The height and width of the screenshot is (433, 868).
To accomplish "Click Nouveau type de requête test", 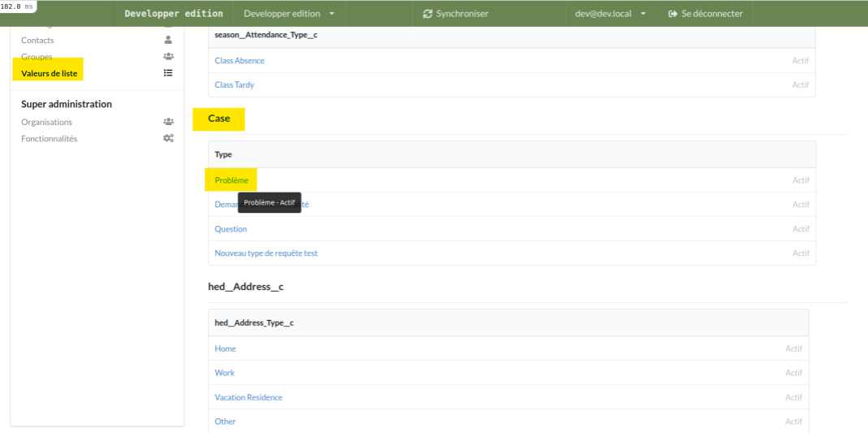I will tap(266, 253).
